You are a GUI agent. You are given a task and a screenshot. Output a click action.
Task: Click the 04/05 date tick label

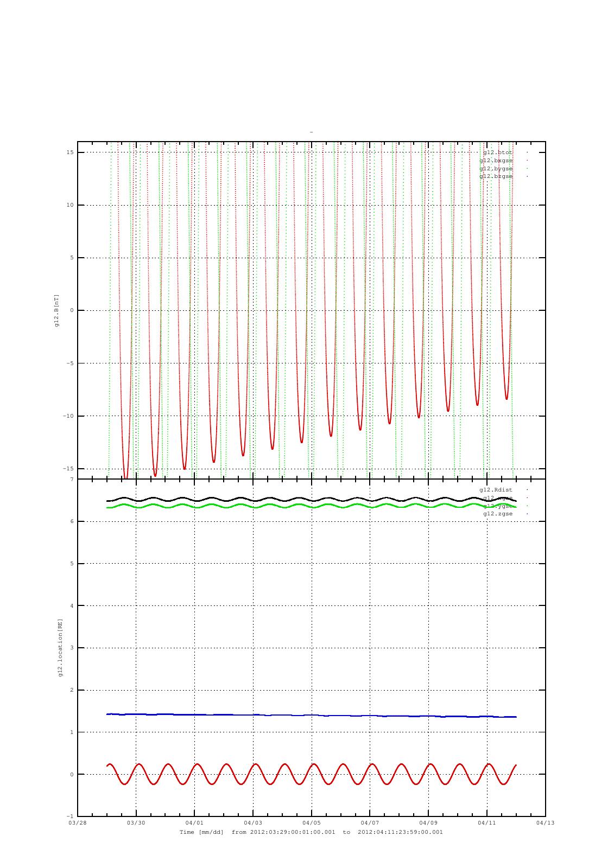[312, 823]
